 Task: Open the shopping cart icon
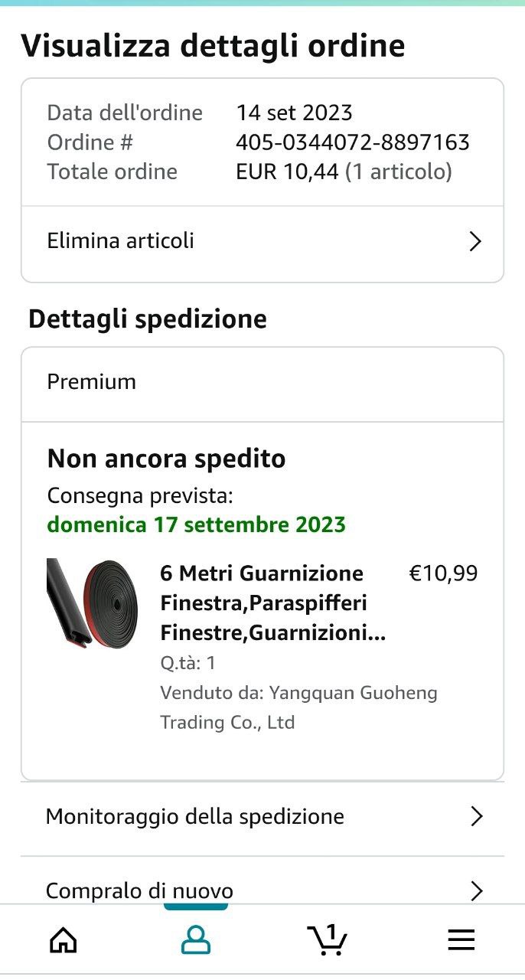point(327,941)
